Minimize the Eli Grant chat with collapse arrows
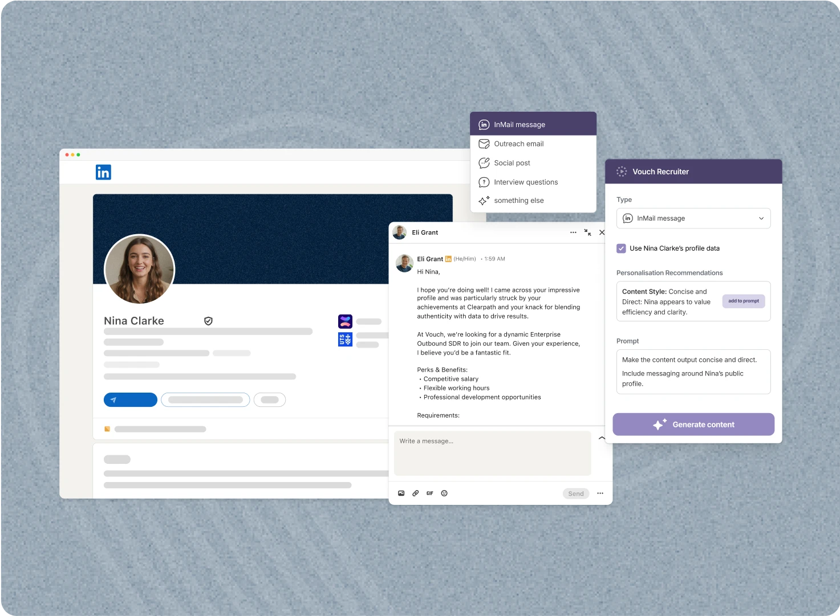This screenshot has width=840, height=616. tap(587, 232)
